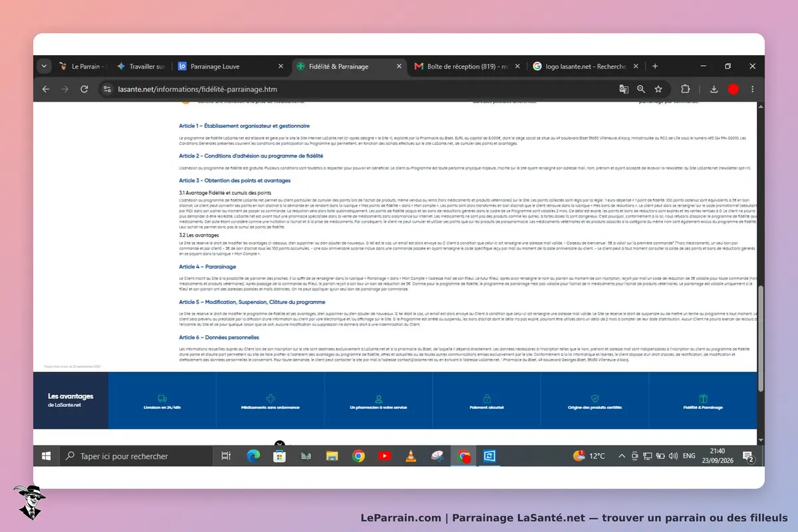Open the clock showing 21:40
798x532 pixels.
[717, 456]
